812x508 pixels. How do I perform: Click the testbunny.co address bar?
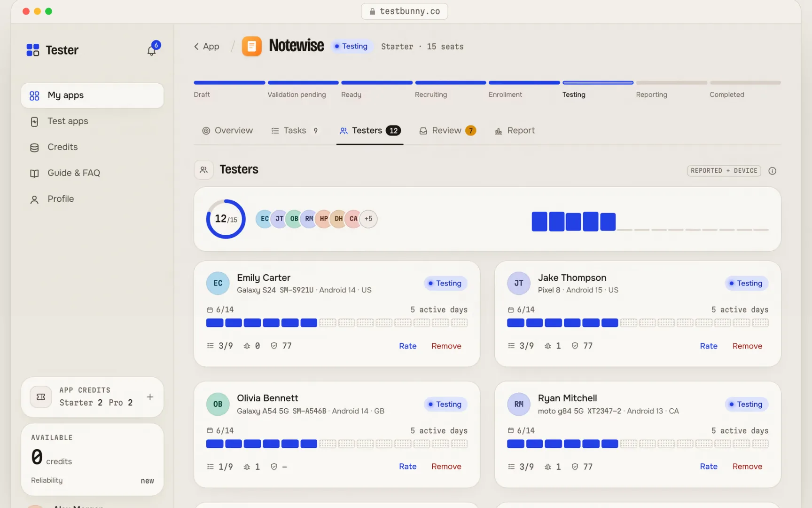[x=405, y=11]
